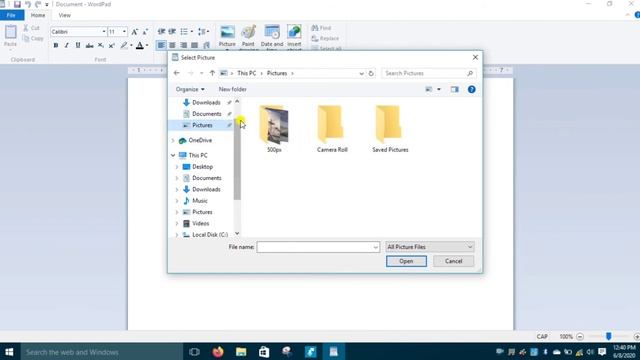Click the Open button
640x360 pixels.
pyautogui.click(x=406, y=261)
